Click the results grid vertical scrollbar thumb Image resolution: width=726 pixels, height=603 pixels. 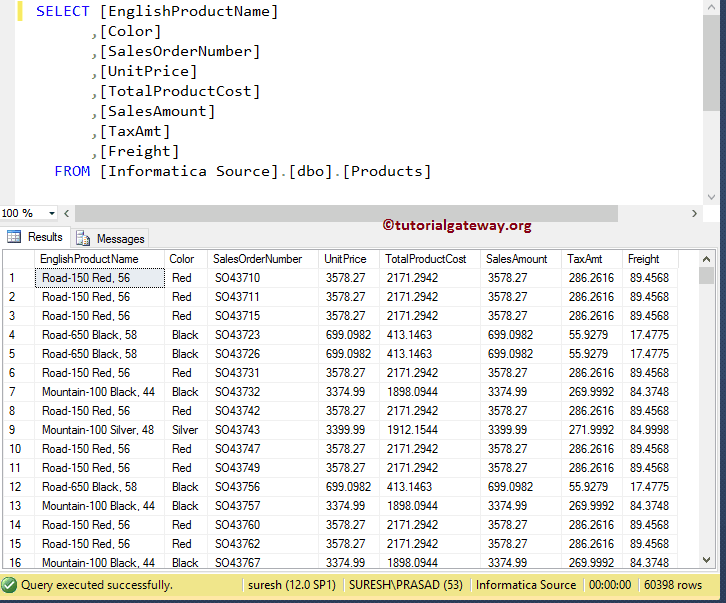(706, 275)
